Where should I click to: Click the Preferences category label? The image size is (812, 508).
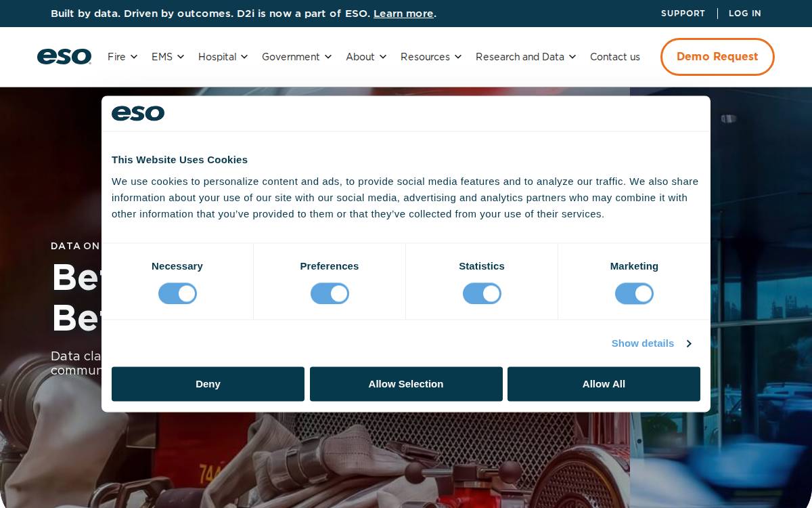[330, 266]
